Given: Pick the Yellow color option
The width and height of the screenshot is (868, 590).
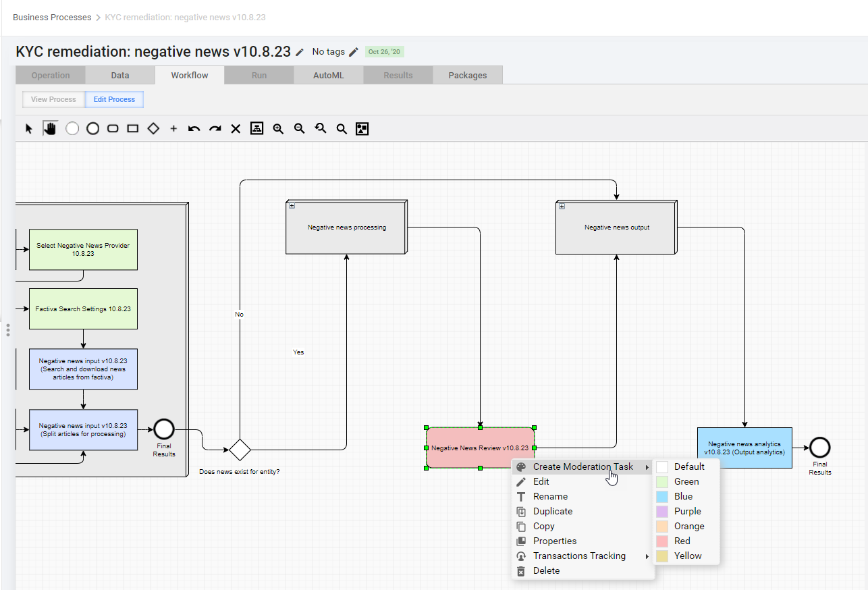Looking at the screenshot, I should tap(686, 556).
